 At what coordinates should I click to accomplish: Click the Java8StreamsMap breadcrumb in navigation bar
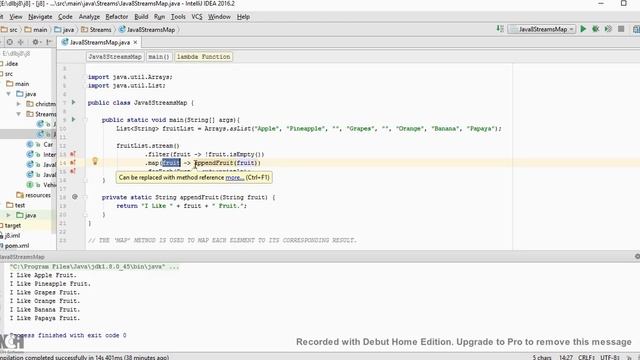147,29
